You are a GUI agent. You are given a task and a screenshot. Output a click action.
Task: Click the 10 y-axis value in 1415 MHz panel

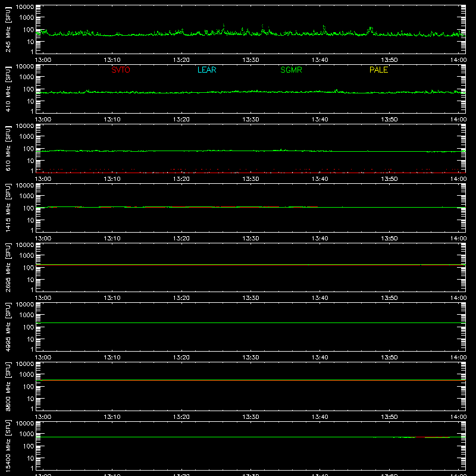coord(30,220)
